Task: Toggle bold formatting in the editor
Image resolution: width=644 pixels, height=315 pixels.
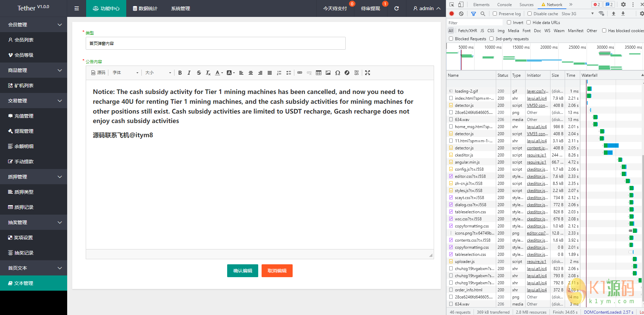Action: (180, 73)
